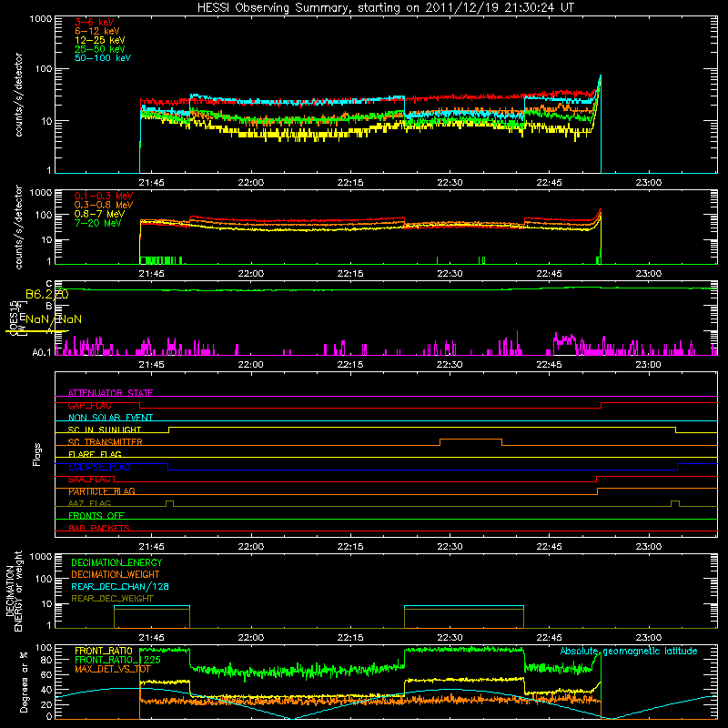Click the 22:00 tick label under Flags panel
Image resolution: width=728 pixels, height=728 pixels.
pos(251,546)
